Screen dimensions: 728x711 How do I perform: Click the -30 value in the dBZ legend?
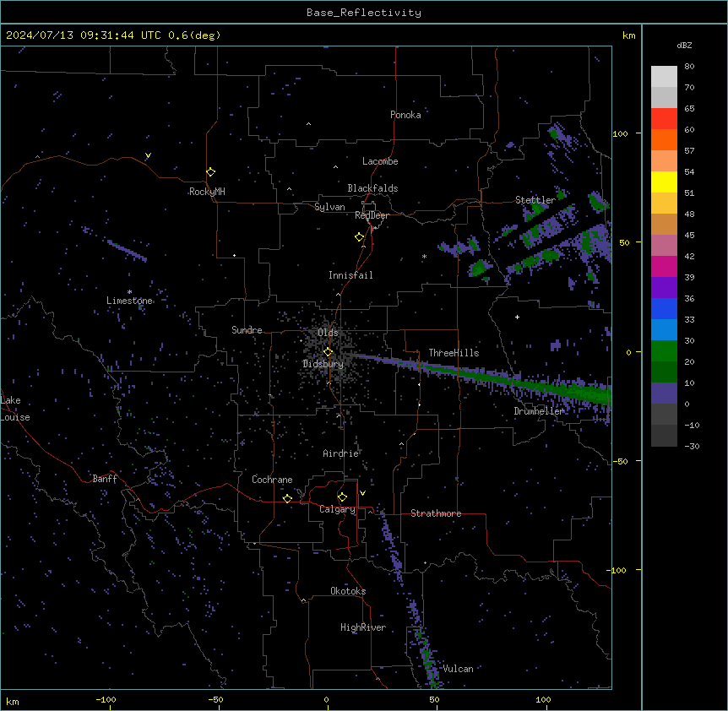[692, 446]
